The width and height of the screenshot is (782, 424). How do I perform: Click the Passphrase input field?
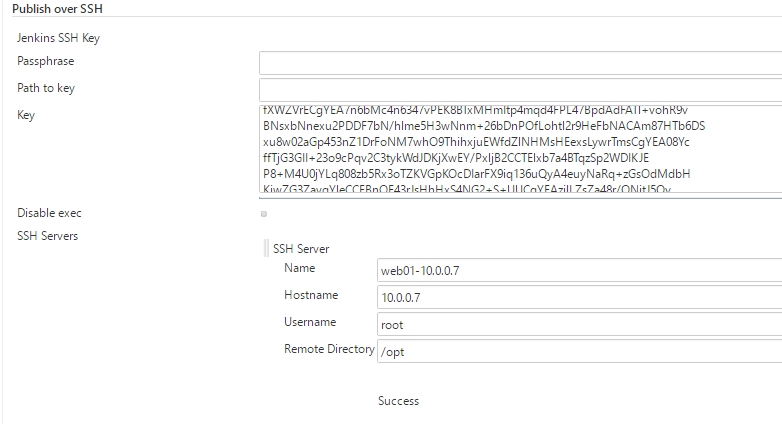[520, 63]
